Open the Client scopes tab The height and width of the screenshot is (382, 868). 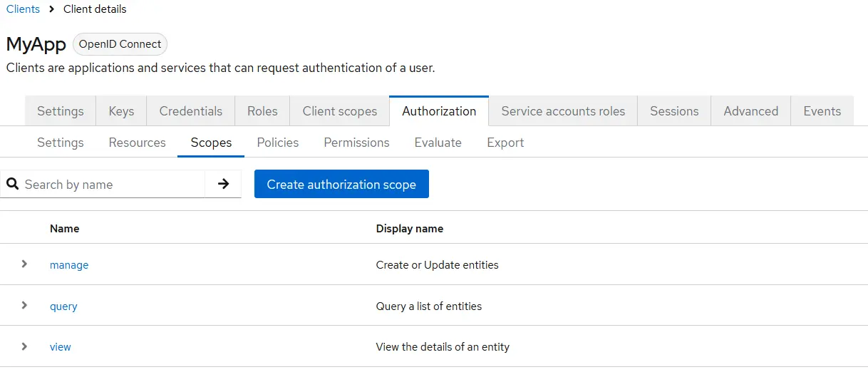[339, 111]
